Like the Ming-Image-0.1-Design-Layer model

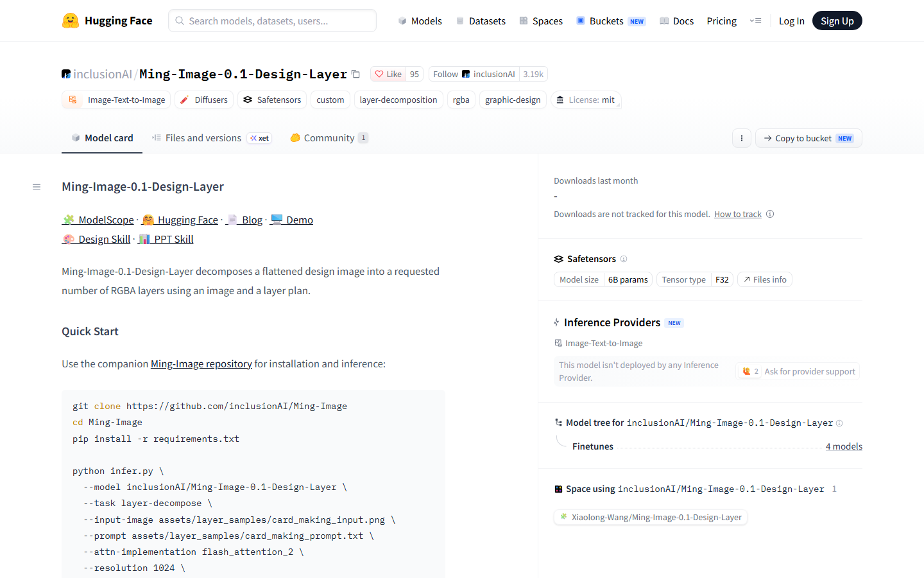pyautogui.click(x=388, y=74)
